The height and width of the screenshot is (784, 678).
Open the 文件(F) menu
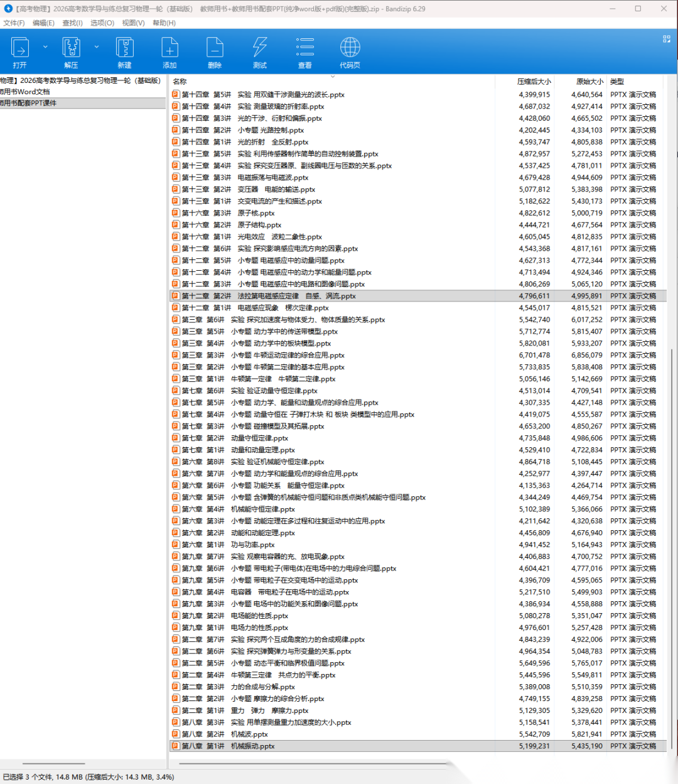tap(14, 23)
